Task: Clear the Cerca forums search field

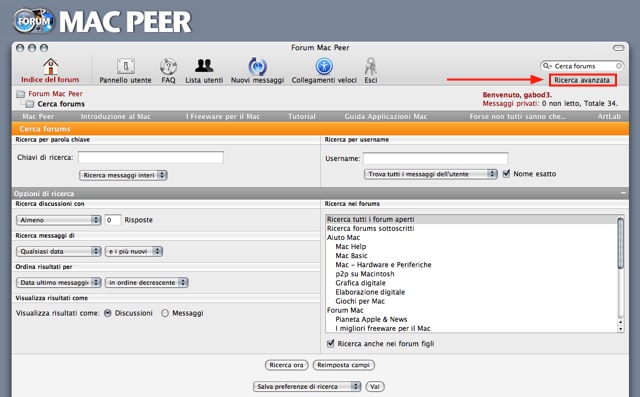Action: (619, 66)
